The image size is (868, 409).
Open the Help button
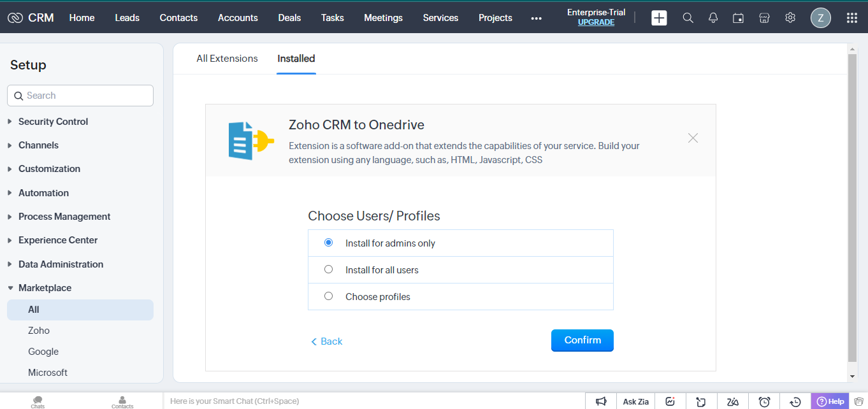click(x=830, y=401)
